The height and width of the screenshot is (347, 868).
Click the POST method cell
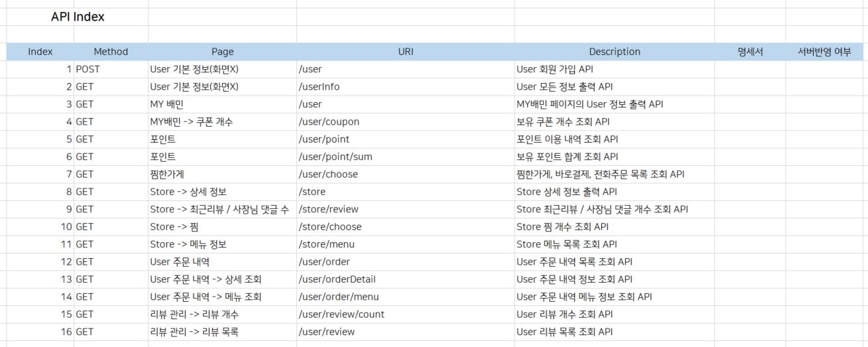(88, 69)
